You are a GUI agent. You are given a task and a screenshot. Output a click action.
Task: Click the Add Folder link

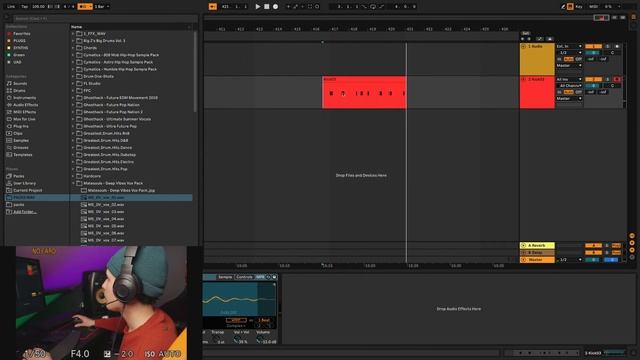click(x=25, y=212)
